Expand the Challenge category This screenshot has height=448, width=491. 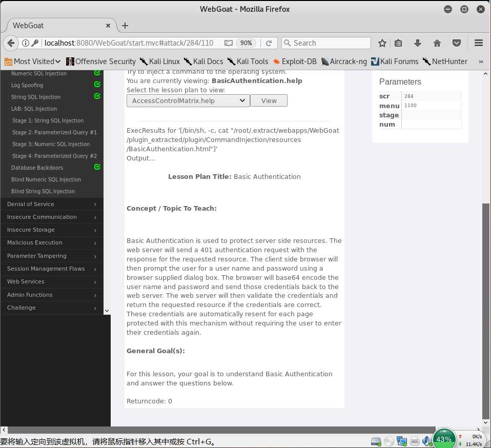(x=52, y=308)
